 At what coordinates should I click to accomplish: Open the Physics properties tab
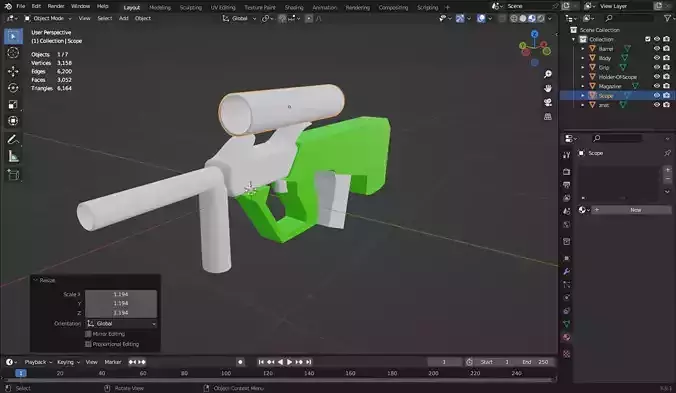click(566, 298)
